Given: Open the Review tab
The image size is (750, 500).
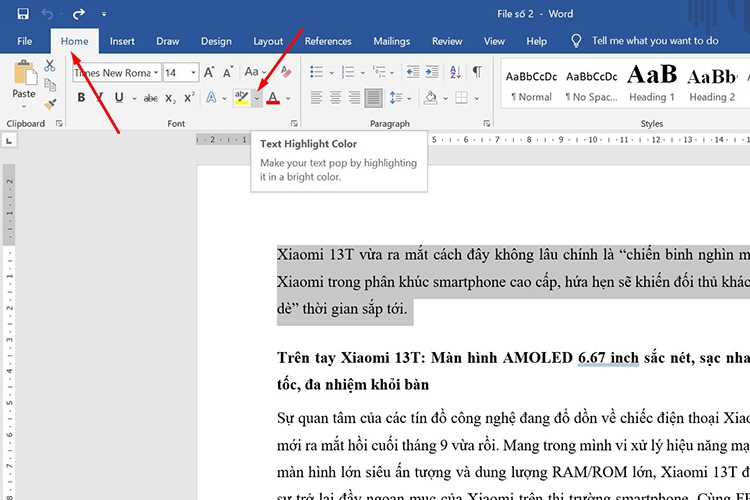Looking at the screenshot, I should click(x=447, y=41).
